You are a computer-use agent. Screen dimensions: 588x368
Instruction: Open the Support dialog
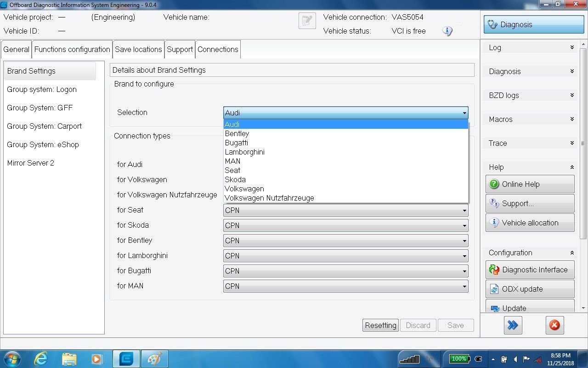pyautogui.click(x=530, y=203)
